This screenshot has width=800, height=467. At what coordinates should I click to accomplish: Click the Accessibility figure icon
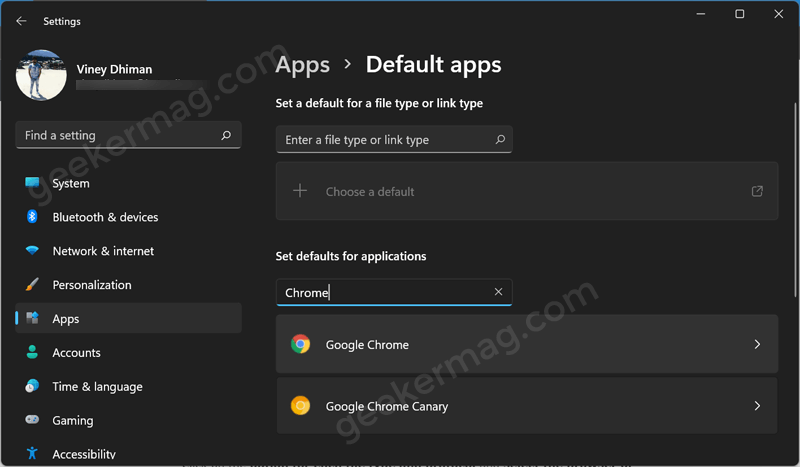click(x=32, y=453)
